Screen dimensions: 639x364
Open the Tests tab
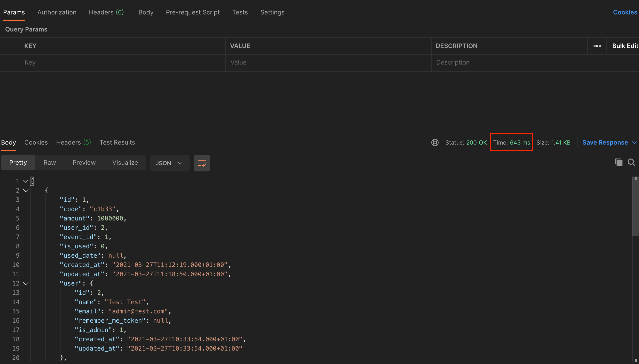coord(240,12)
